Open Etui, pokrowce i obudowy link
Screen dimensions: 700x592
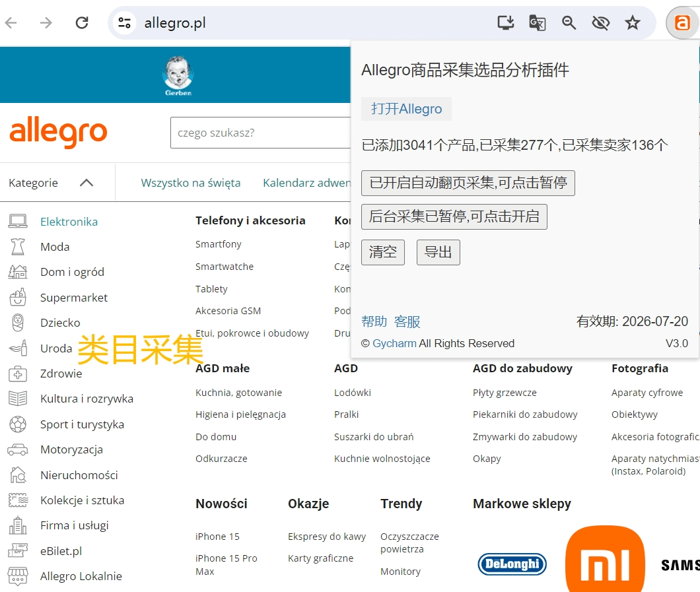(x=252, y=333)
